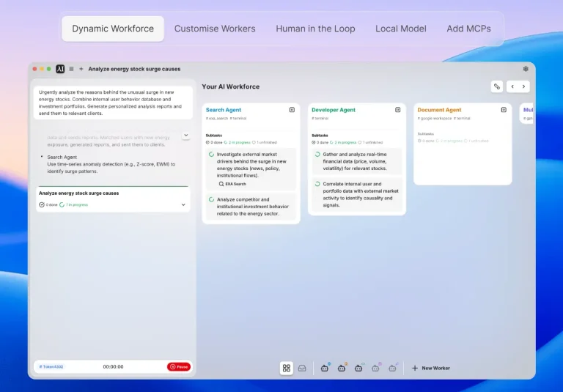Click the Urgently analyze prompt message bubble
Image resolution: width=563 pixels, height=392 pixels.
coord(113,103)
